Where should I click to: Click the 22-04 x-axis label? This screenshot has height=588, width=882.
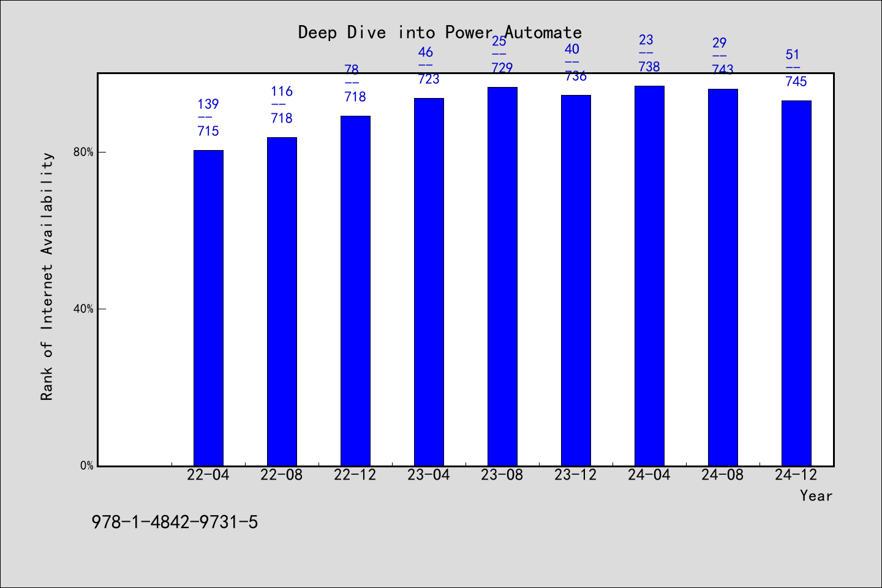[x=208, y=475]
